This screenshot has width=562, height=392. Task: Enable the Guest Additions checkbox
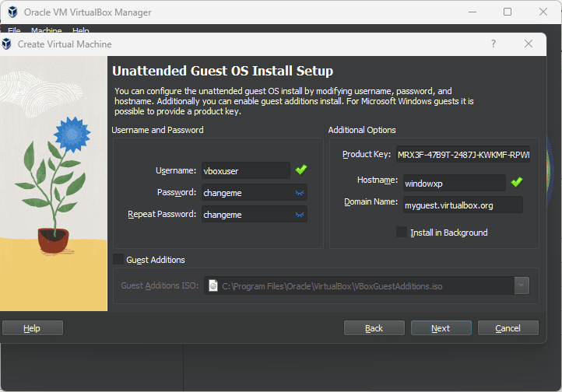pyautogui.click(x=118, y=260)
